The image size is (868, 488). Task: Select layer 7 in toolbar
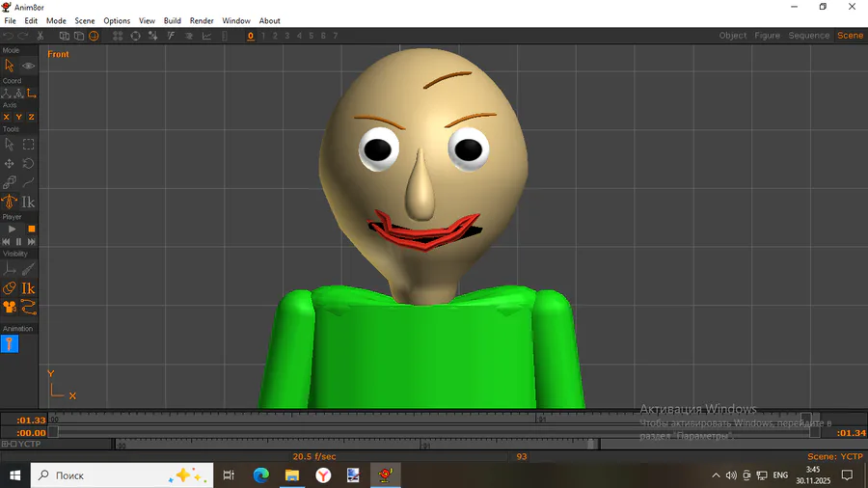336,36
